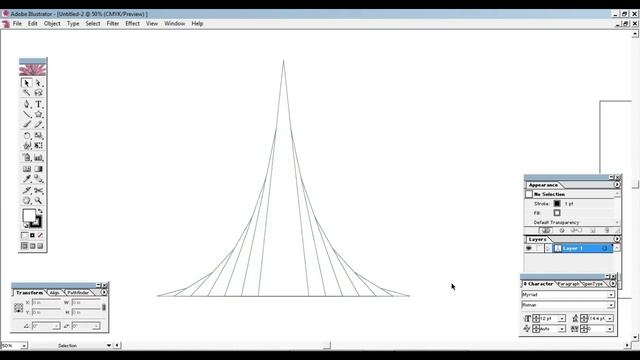Click the reference point locator in Transform panel
This screenshot has width=640, height=360.
18,307
